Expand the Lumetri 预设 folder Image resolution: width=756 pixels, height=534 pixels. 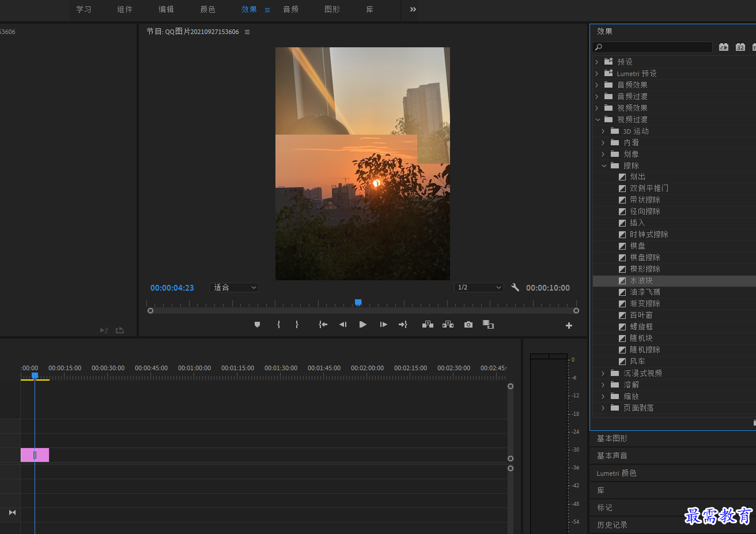pyautogui.click(x=597, y=73)
